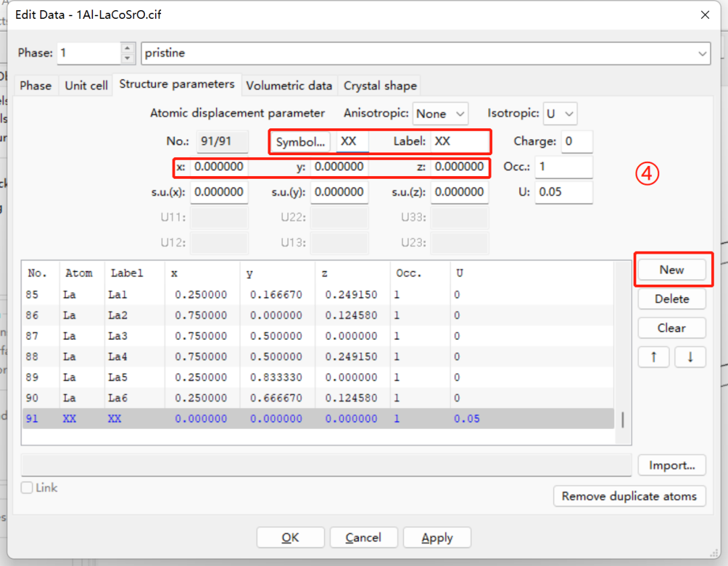This screenshot has width=728, height=566.
Task: Click the Import... button
Action: tap(671, 465)
